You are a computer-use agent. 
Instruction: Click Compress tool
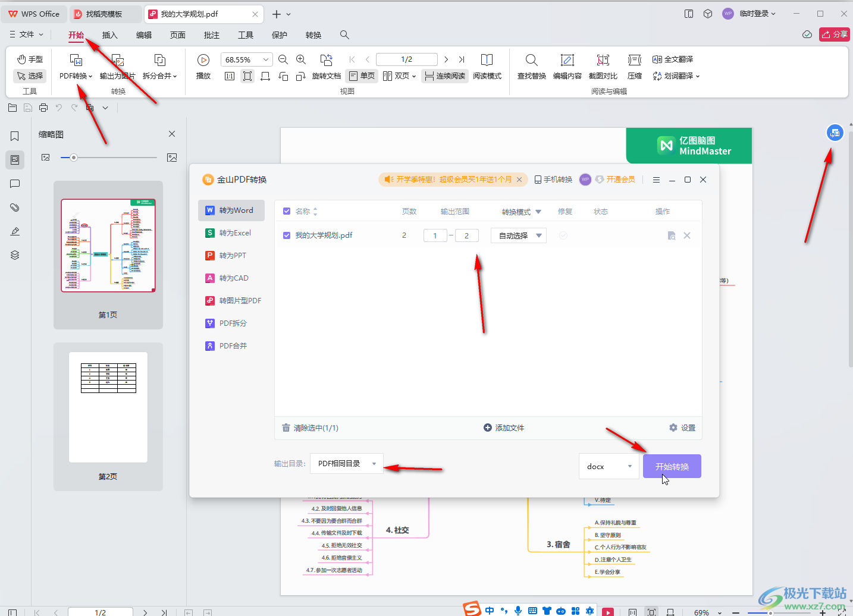[x=635, y=67]
